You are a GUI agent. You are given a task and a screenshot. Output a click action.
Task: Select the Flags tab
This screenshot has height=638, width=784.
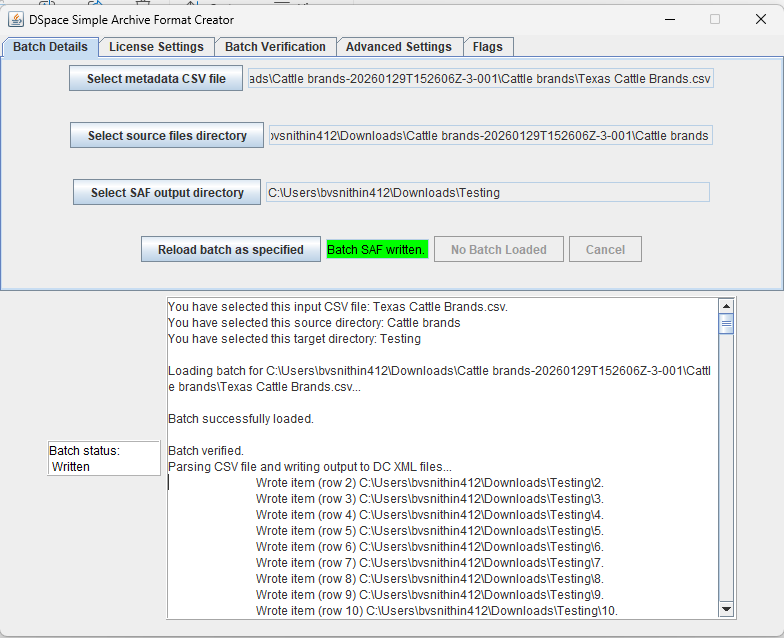(489, 47)
